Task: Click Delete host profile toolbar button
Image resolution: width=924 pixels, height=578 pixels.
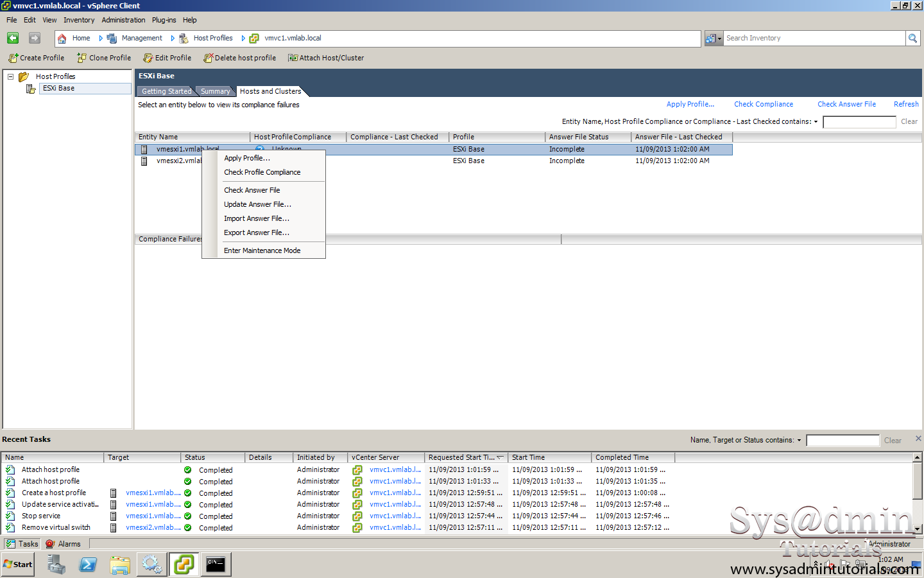Action: pos(239,58)
